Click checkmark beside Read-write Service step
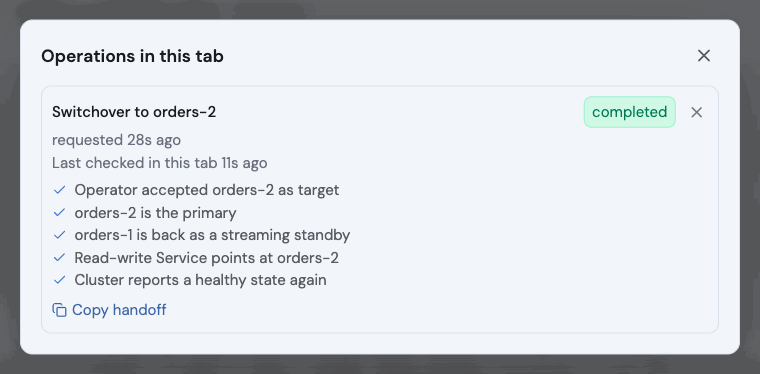This screenshot has height=374, width=760. point(59,258)
